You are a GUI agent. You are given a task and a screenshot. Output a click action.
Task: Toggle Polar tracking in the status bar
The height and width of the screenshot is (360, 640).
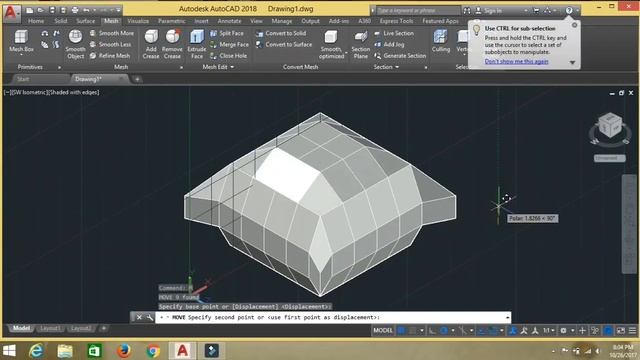(443, 330)
